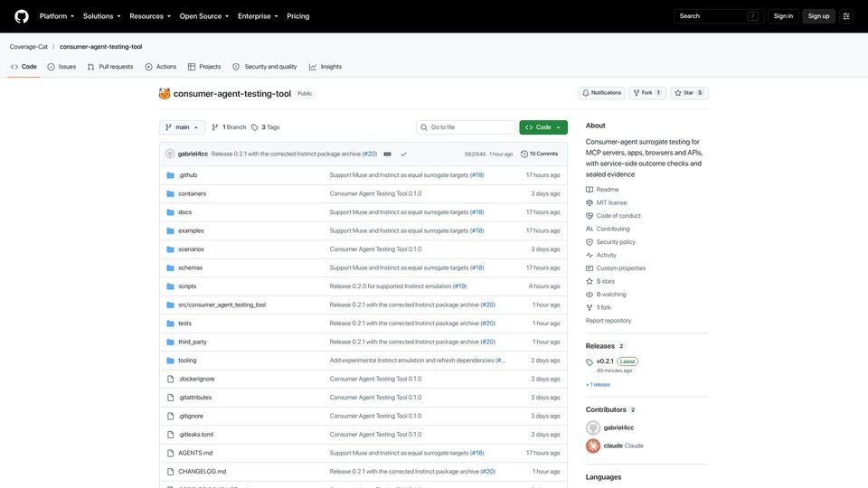This screenshot has width=868, height=488.
Task: Open the examples folder
Action: click(x=191, y=230)
